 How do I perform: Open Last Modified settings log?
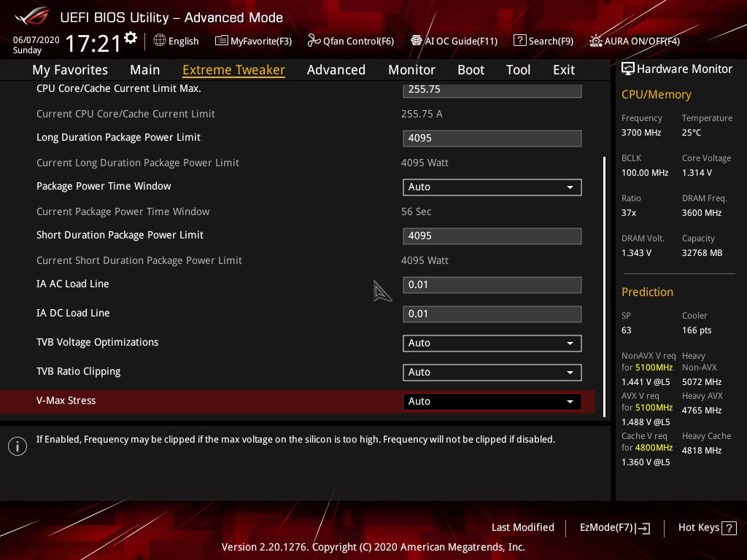pos(522,527)
